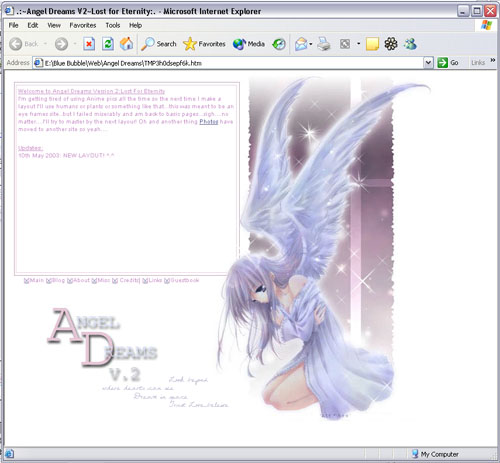Open History with the clock icon
The height and width of the screenshot is (463, 500).
pos(279,44)
